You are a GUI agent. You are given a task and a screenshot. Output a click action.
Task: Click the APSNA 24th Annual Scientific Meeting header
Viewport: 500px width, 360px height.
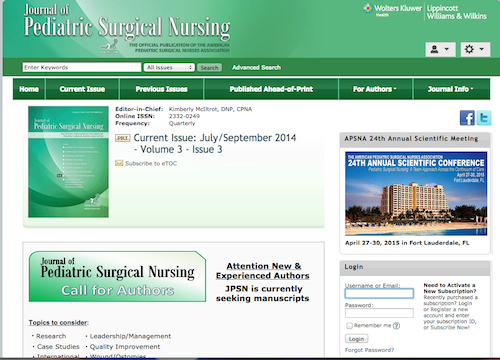coord(411,138)
